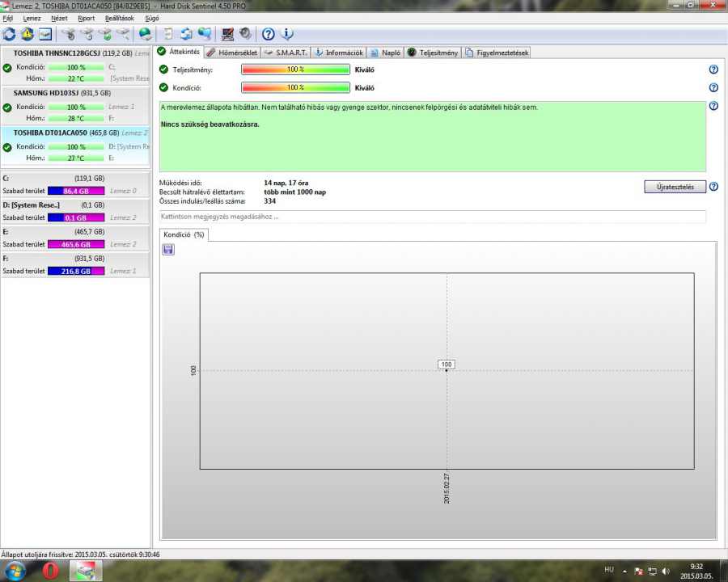
Task: Select the TOSHIBA THNSNC128GCSJ disk
Action: (x=75, y=65)
